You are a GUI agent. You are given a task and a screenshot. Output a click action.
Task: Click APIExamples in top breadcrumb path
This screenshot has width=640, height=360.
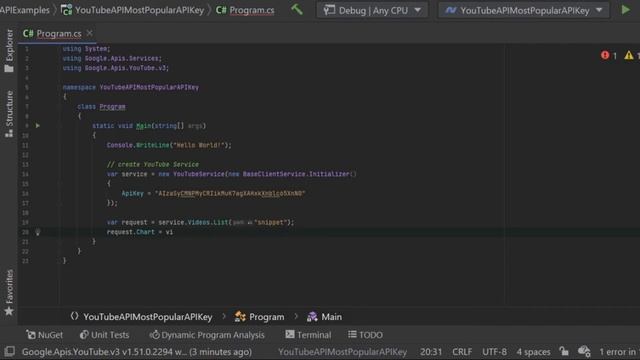[24, 10]
